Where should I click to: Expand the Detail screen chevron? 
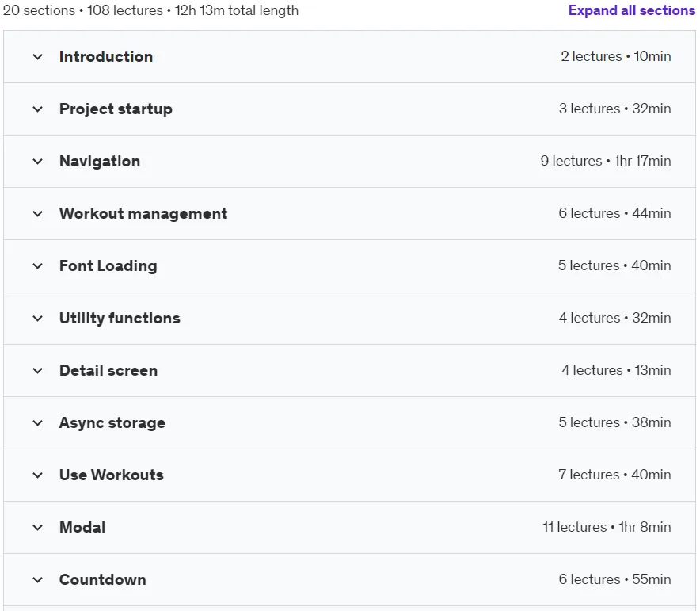click(38, 370)
